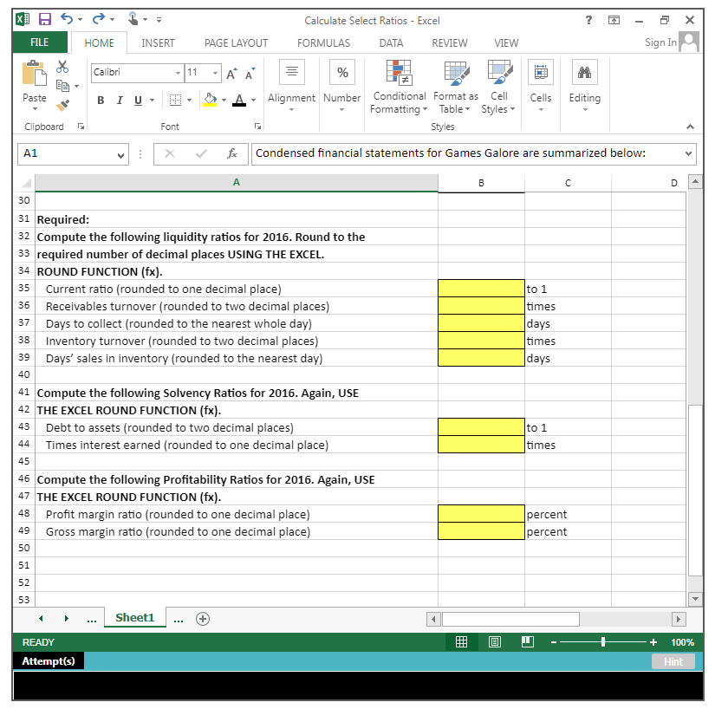Toggle bold formatting
Viewport: 728px width, 722px height.
coord(100,101)
